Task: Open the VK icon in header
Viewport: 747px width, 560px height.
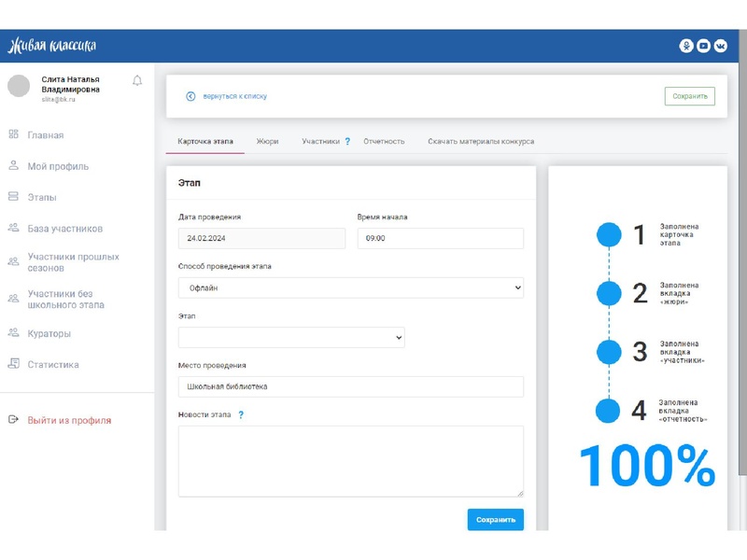Action: (x=721, y=46)
